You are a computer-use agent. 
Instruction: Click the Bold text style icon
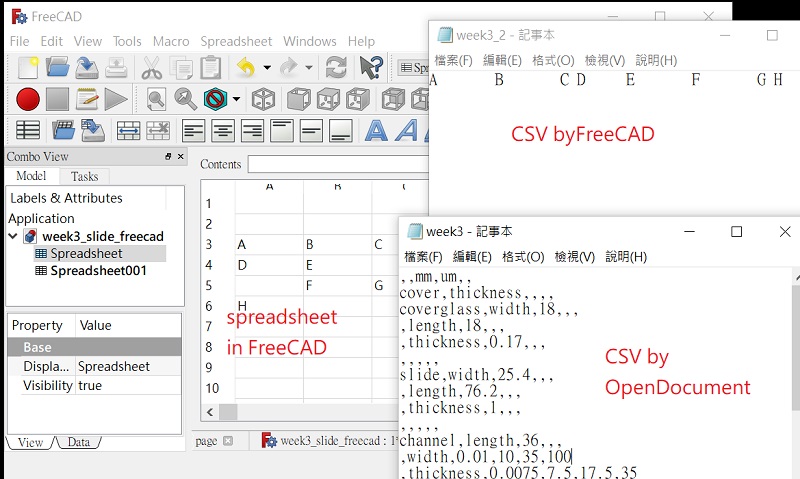click(x=377, y=131)
